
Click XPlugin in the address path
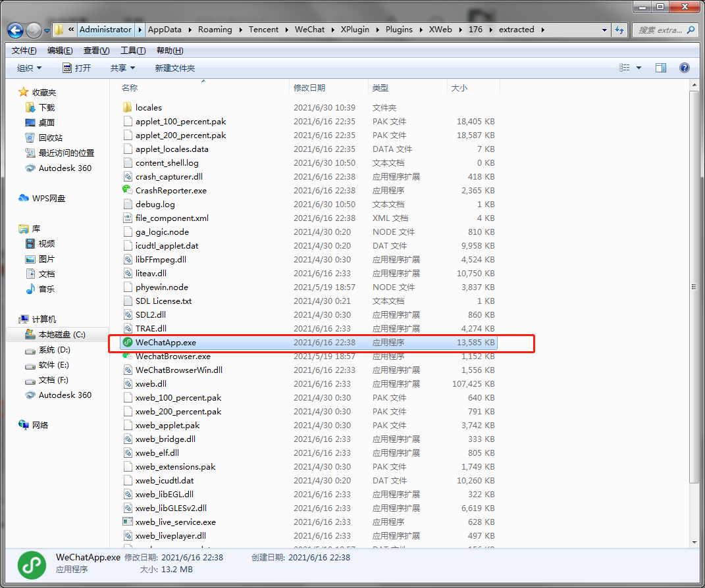[355, 30]
